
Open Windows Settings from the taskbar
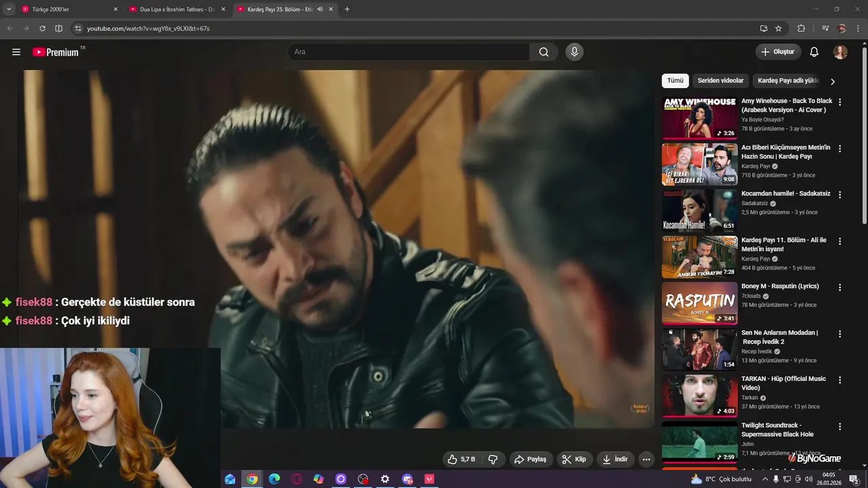pos(385,479)
